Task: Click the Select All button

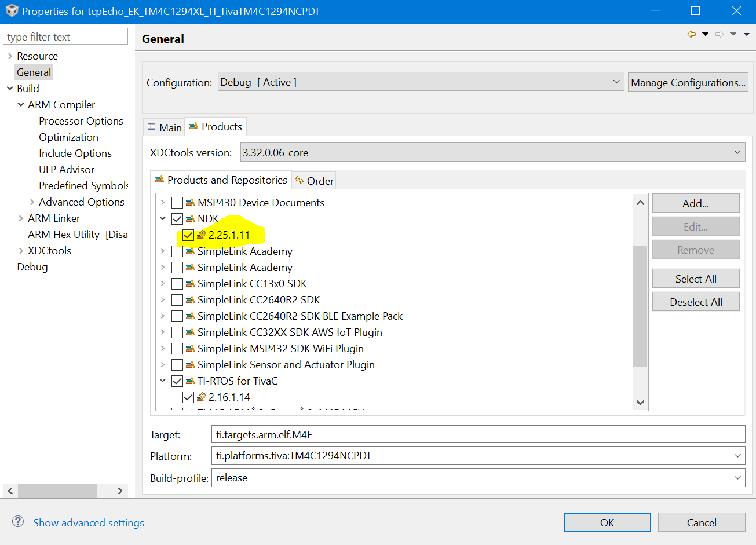Action: click(696, 279)
